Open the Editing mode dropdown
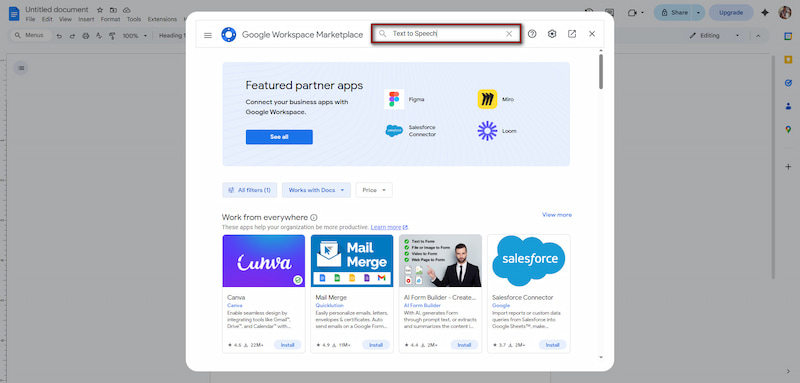Image resolution: width=800 pixels, height=383 pixels. point(714,36)
